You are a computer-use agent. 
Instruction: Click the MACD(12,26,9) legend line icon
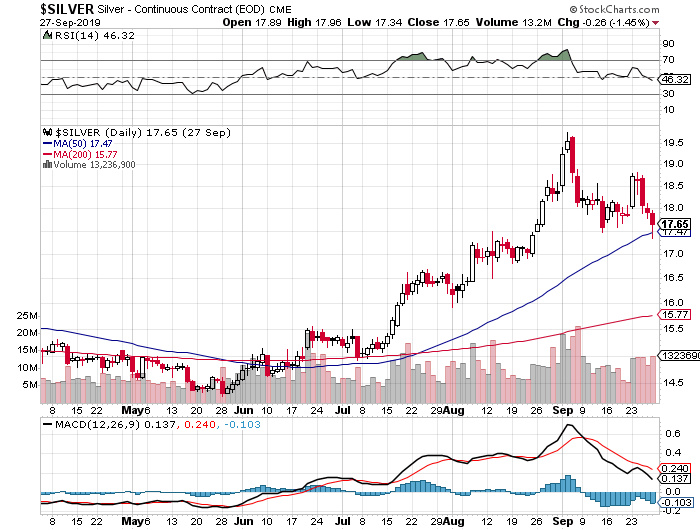pyautogui.click(x=45, y=425)
